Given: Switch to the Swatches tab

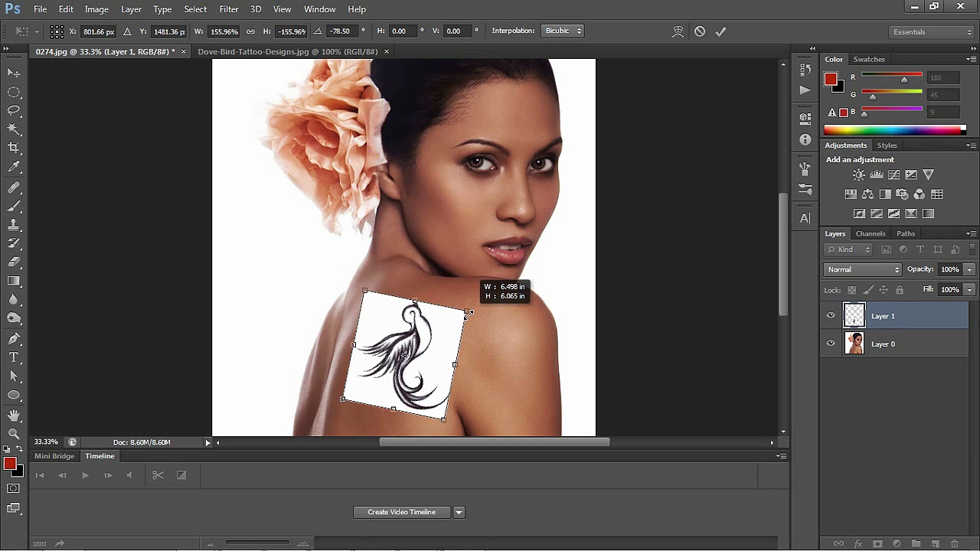Looking at the screenshot, I should click(x=869, y=60).
